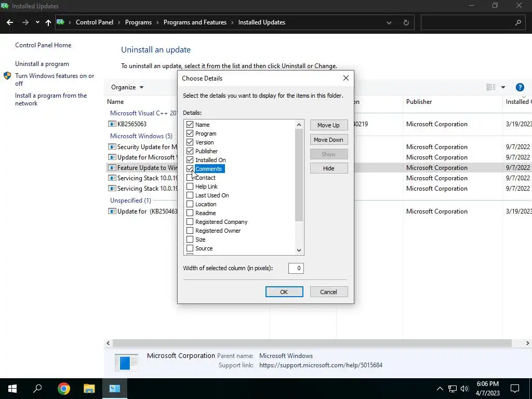
Task: Uncheck the Installed On detail checkbox
Action: tap(190, 160)
